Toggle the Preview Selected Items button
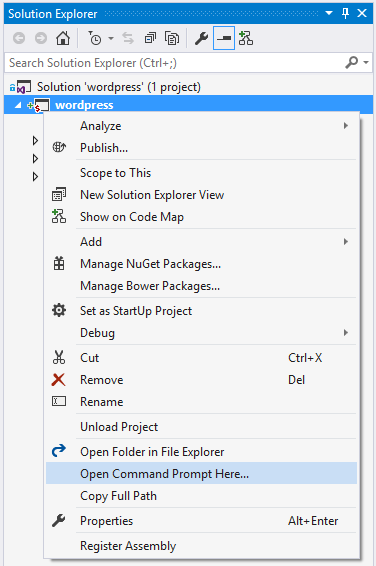This screenshot has width=376, height=566. (224, 38)
